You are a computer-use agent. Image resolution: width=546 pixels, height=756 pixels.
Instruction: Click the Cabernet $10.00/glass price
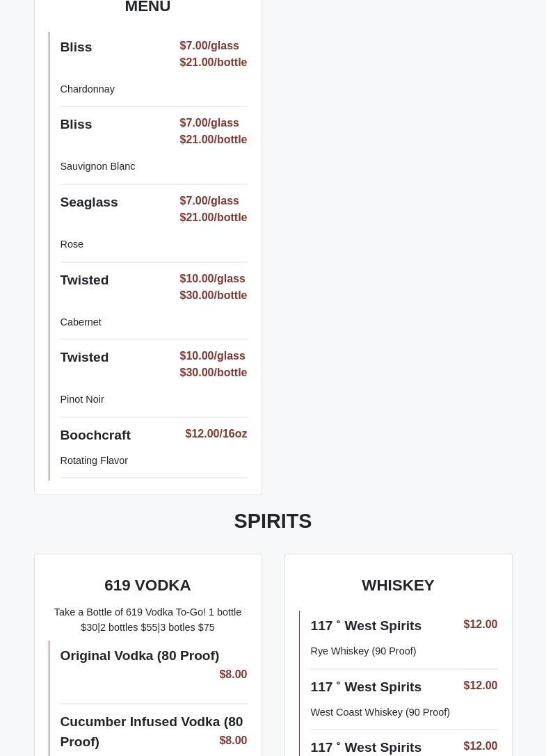212,279
